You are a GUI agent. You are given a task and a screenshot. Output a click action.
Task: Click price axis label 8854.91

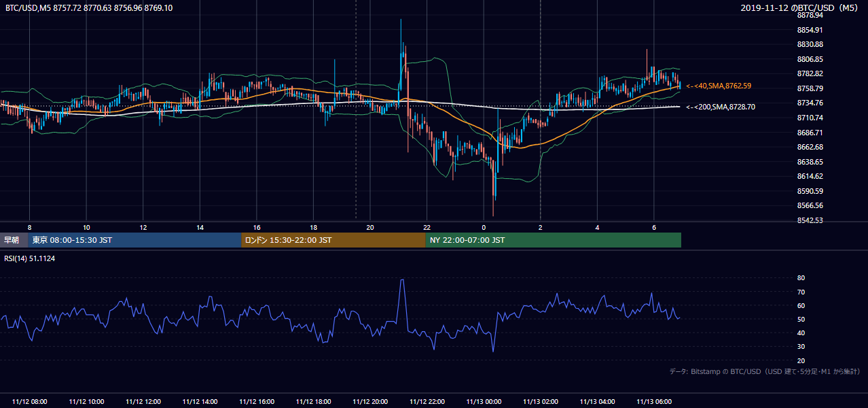click(810, 30)
